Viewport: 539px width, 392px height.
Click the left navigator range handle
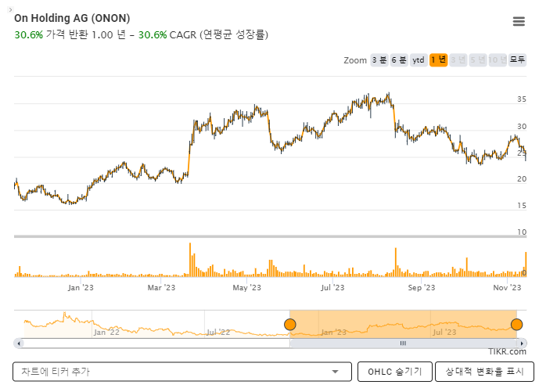pyautogui.click(x=290, y=324)
